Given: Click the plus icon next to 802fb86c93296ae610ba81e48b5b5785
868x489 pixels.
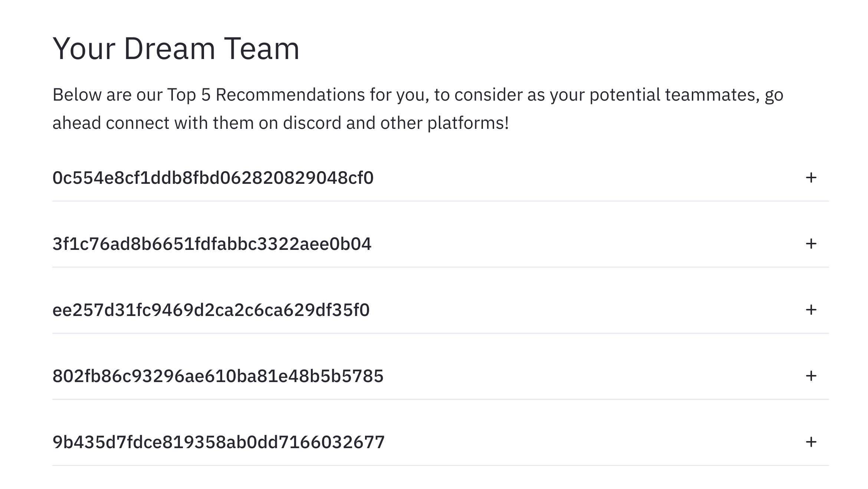Looking at the screenshot, I should point(811,376).
